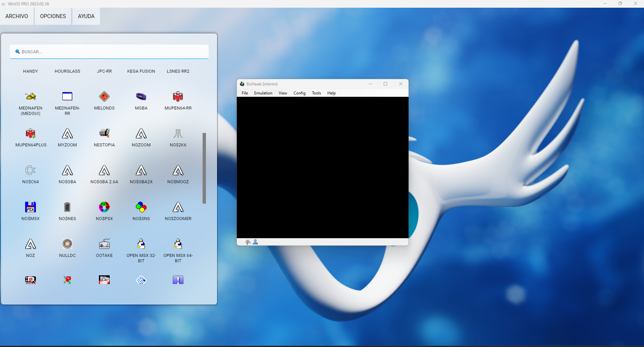Open the Mupen64Plus emulator icon

coord(31,133)
